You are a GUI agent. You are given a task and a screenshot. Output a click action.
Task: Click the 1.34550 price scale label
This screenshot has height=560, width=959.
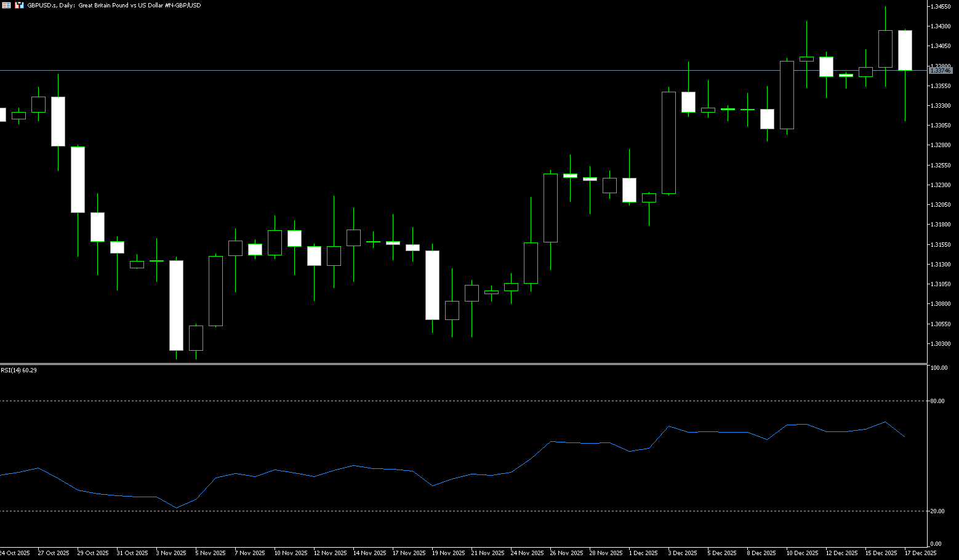[x=940, y=6]
